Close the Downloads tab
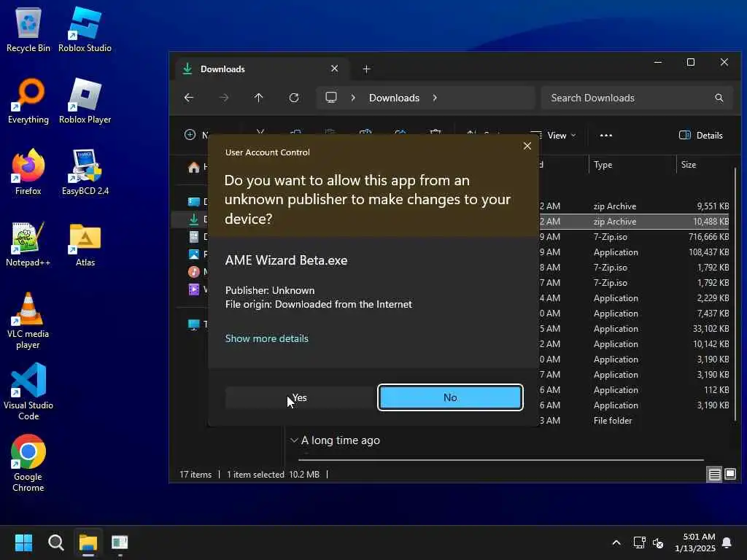The height and width of the screenshot is (560, 747). [334, 69]
